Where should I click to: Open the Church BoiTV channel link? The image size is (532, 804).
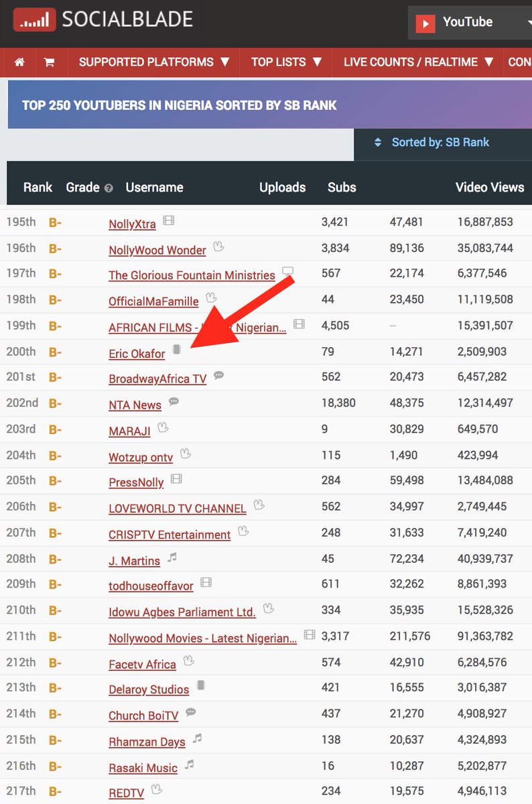click(x=143, y=716)
